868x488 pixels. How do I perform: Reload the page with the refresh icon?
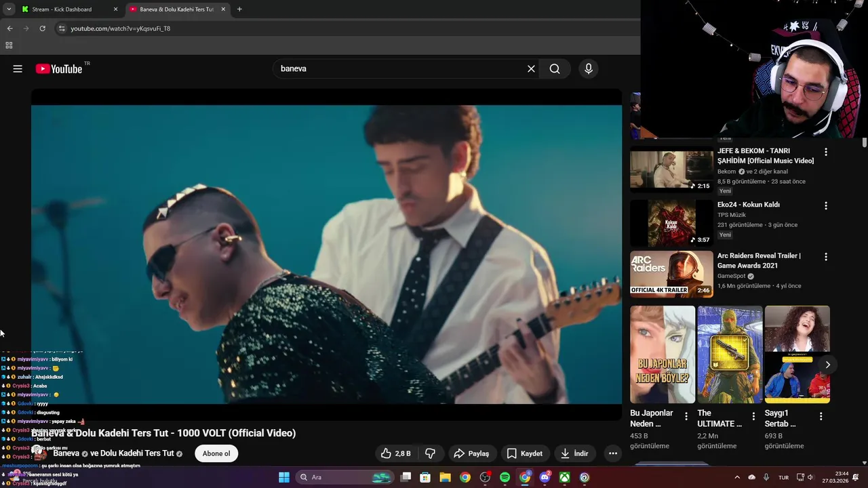pos(42,28)
